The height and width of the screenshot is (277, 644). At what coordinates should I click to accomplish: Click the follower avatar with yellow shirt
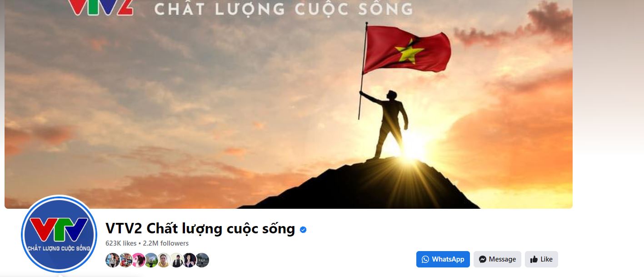[x=164, y=260]
